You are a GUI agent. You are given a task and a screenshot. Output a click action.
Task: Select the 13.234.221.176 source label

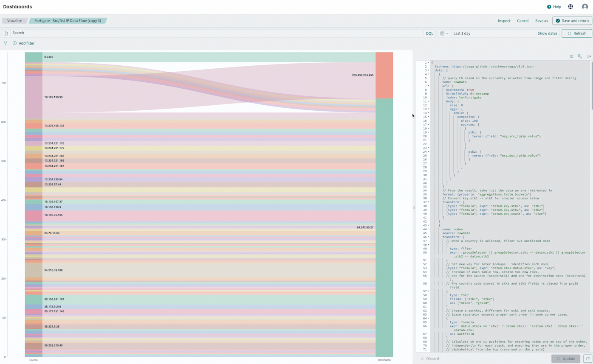point(54,143)
